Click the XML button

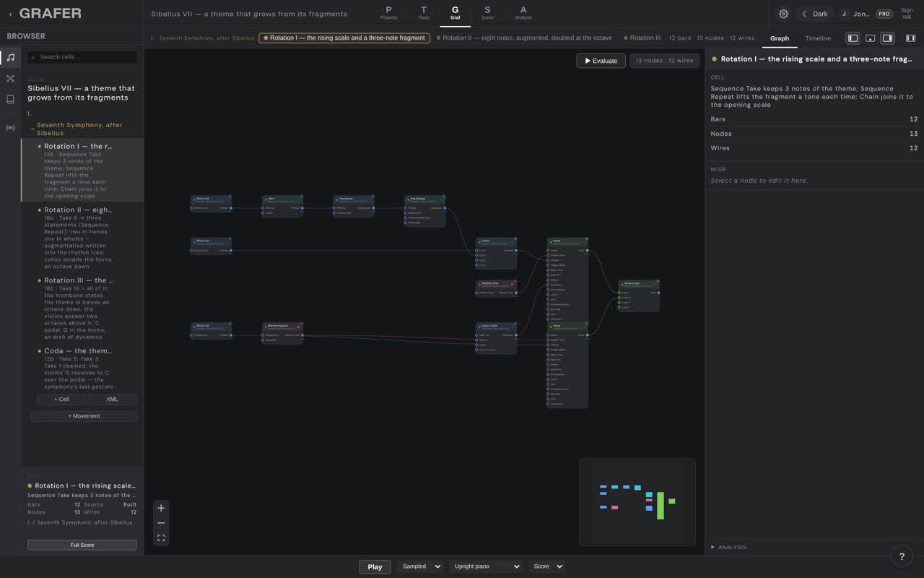[112, 399]
